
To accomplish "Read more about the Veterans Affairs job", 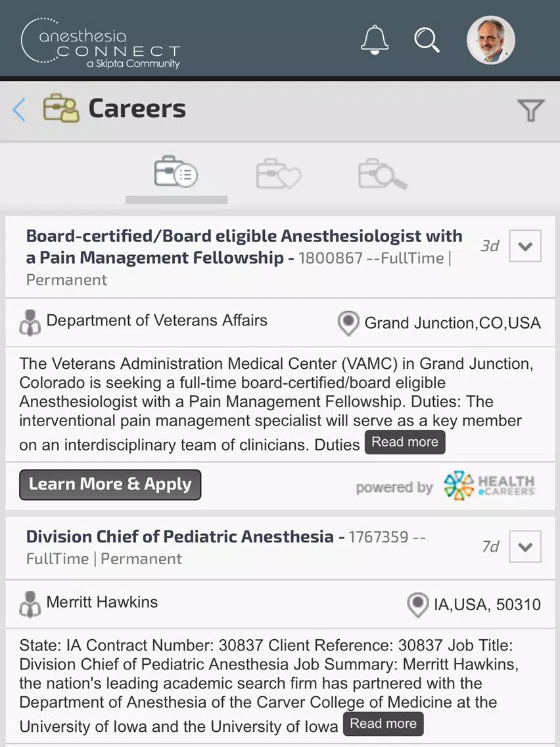I will click(x=405, y=442).
